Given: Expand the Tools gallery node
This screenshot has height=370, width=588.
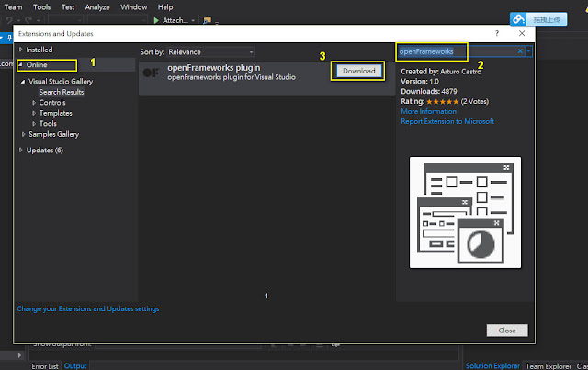Looking at the screenshot, I should (x=34, y=123).
